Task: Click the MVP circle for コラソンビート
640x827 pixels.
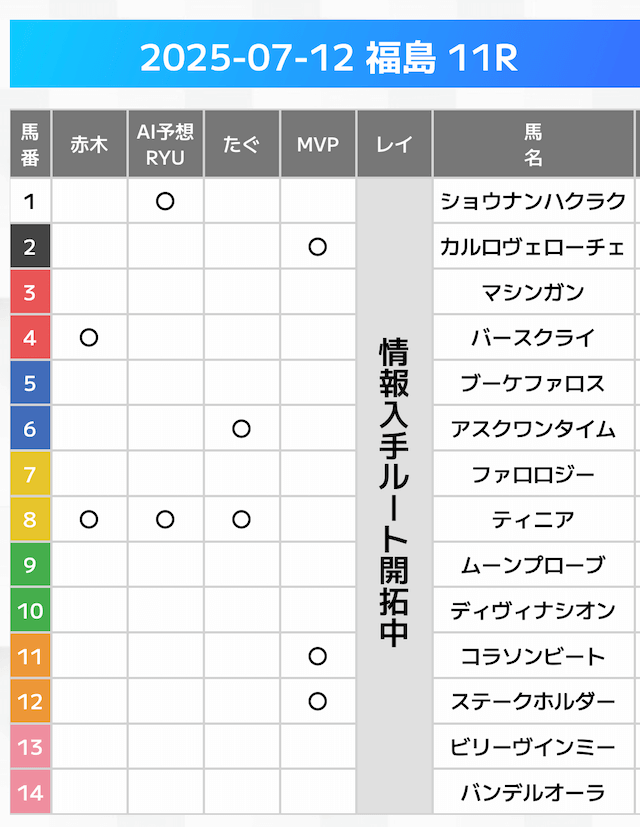Action: (x=318, y=656)
